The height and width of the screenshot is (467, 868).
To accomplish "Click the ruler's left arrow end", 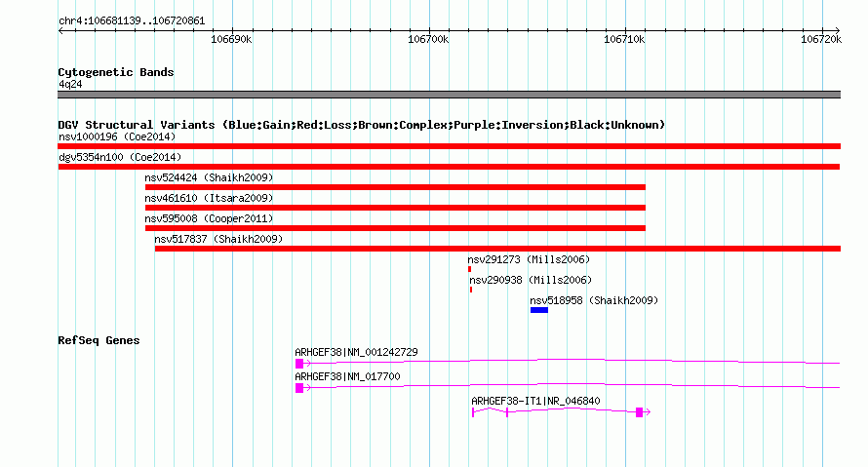I will 60,30.
